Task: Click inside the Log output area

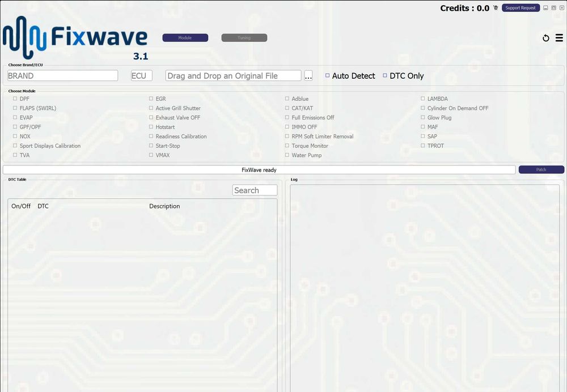Action: pos(425,288)
